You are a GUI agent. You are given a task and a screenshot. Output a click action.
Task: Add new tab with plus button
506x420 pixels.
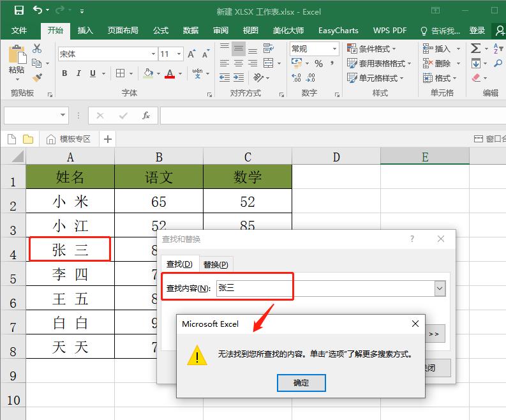tap(108, 139)
